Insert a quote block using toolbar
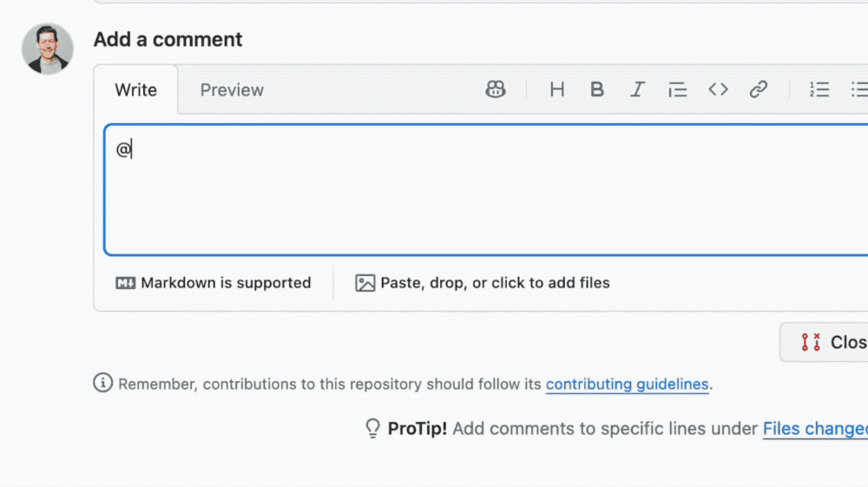The height and width of the screenshot is (487, 868). 677,89
